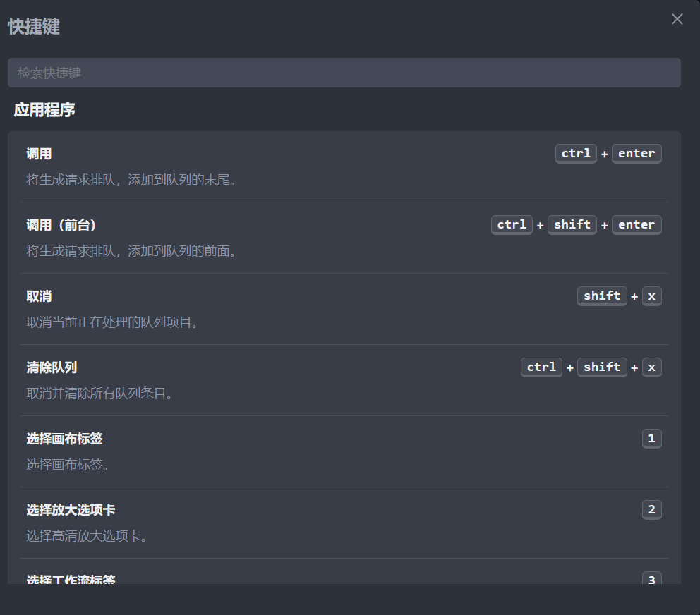Viewport: 700px width, 615px height.
Task: Select the 取消 hotkey title
Action: coord(40,296)
